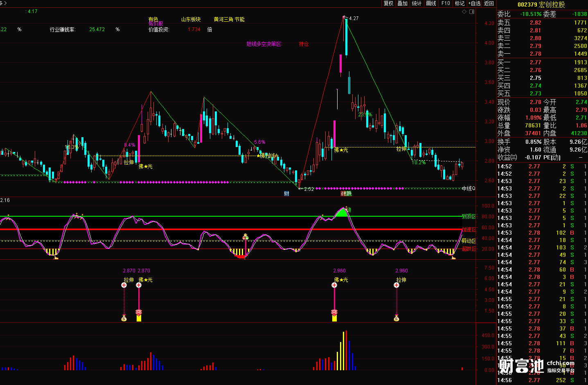Click the green peak signal in the 到顶区 zone

(x=342, y=212)
